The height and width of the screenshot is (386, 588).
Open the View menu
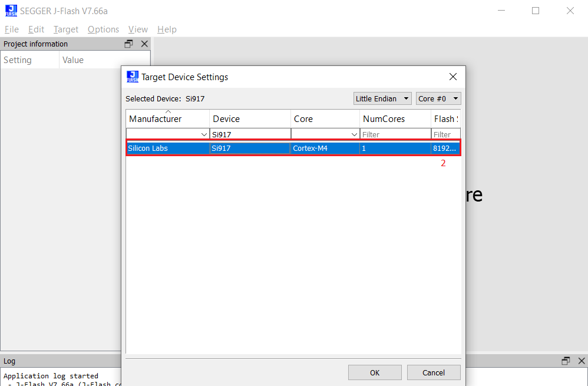pos(138,29)
